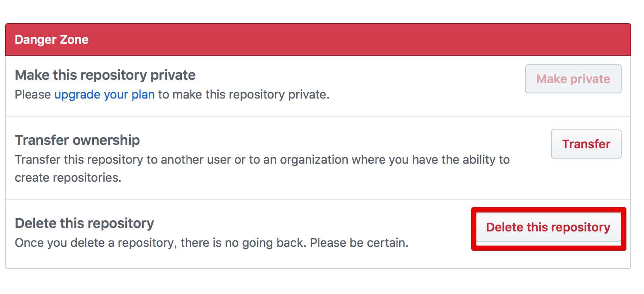Click the word 'Zone' in red header
This screenshot has height=294, width=644.
pyautogui.click(x=74, y=39)
